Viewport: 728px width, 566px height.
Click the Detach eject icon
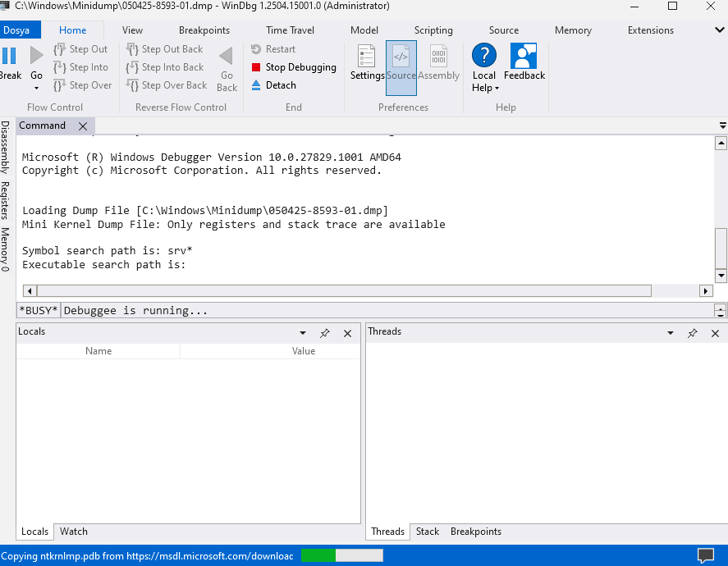coord(256,85)
